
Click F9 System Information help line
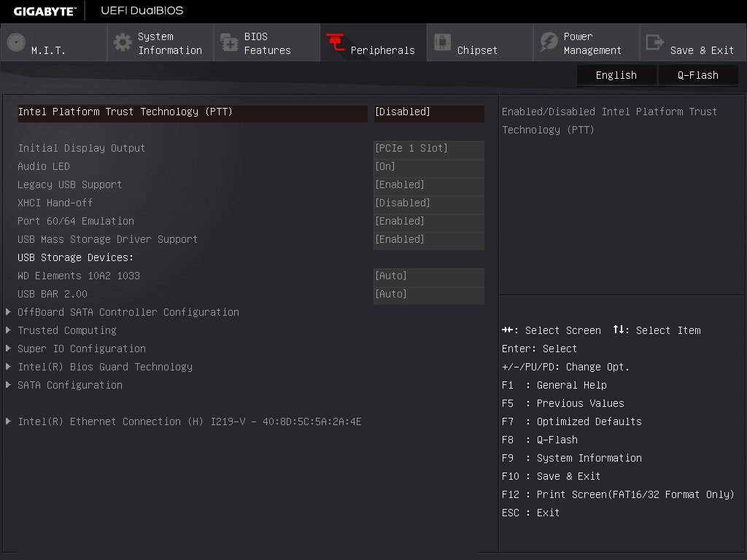[572, 459]
